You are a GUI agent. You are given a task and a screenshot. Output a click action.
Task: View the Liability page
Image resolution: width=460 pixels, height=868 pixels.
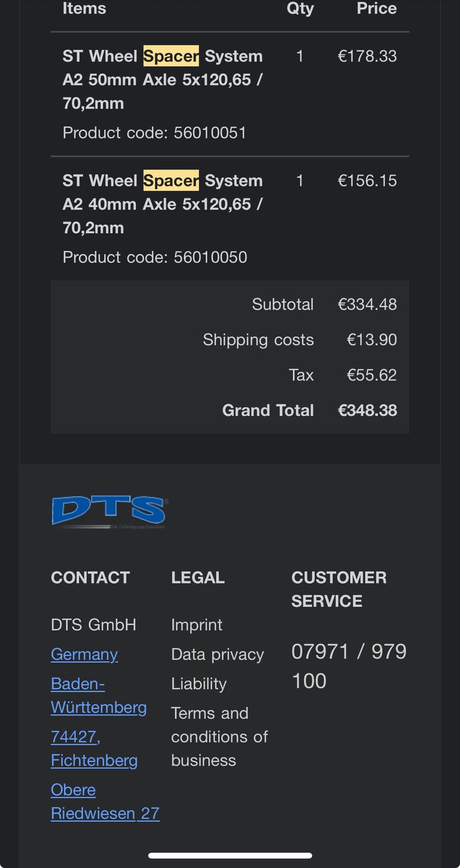199,684
